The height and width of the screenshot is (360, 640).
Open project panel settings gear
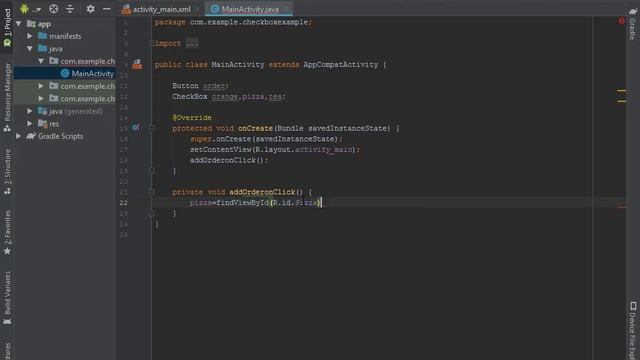(90, 9)
